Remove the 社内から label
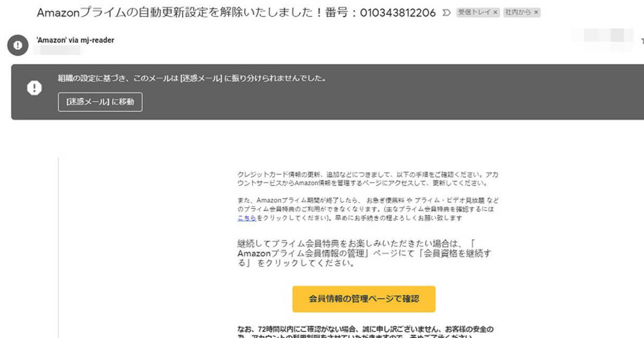Viewport: 644px width, 338px height. [536, 13]
